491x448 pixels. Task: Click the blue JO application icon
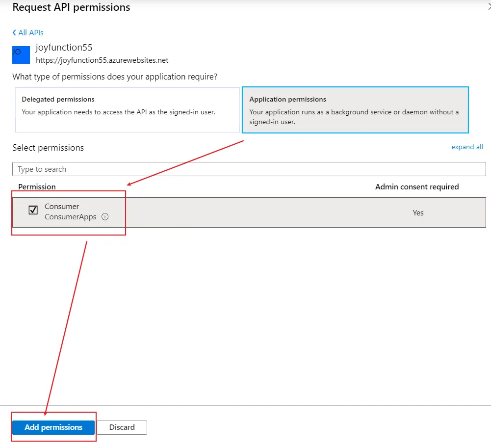(x=23, y=53)
